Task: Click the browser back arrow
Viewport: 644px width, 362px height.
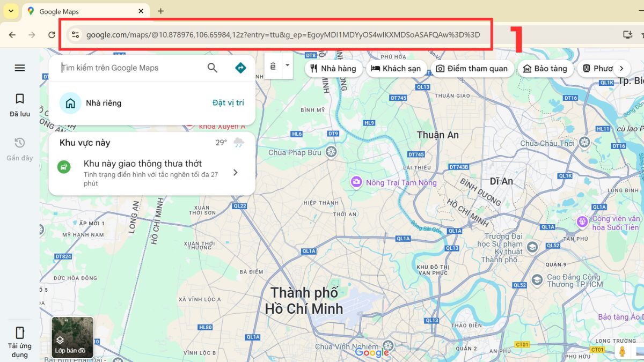Action: 12,35
